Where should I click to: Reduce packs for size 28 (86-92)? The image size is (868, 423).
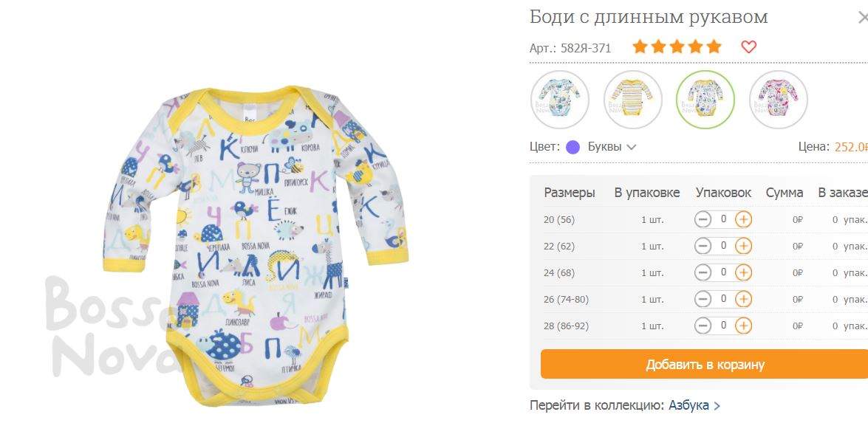(703, 326)
